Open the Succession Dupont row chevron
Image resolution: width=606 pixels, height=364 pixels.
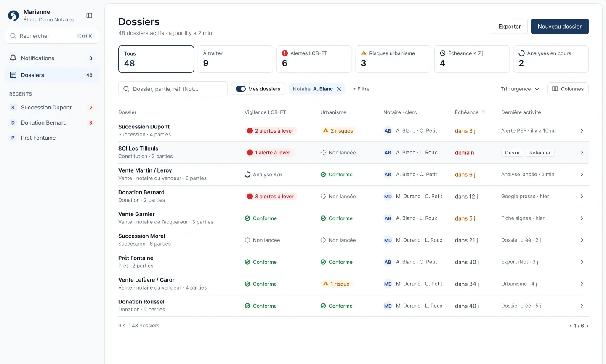pyautogui.click(x=582, y=131)
